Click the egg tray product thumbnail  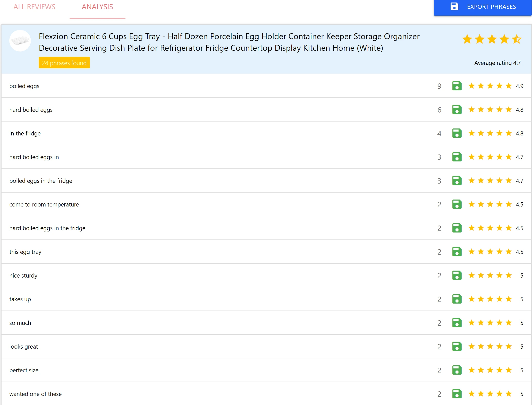click(20, 41)
